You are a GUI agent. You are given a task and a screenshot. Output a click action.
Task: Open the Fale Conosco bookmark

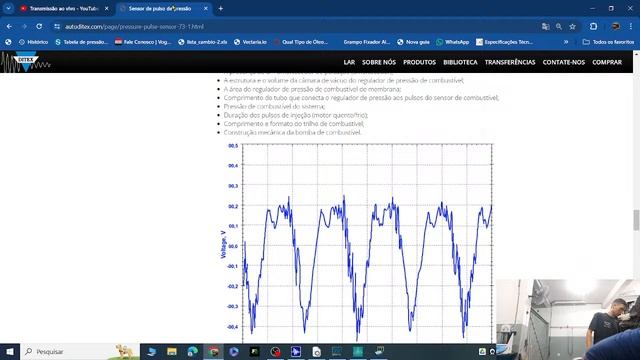pos(143,42)
